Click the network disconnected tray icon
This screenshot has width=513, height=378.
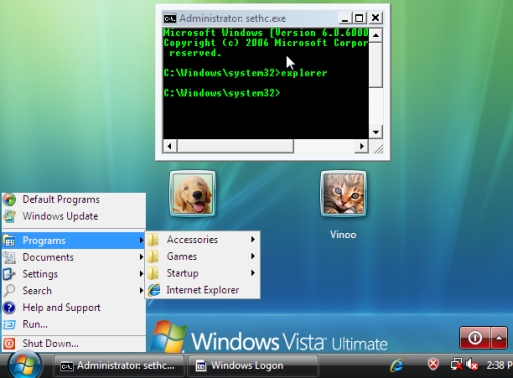pos(456,364)
